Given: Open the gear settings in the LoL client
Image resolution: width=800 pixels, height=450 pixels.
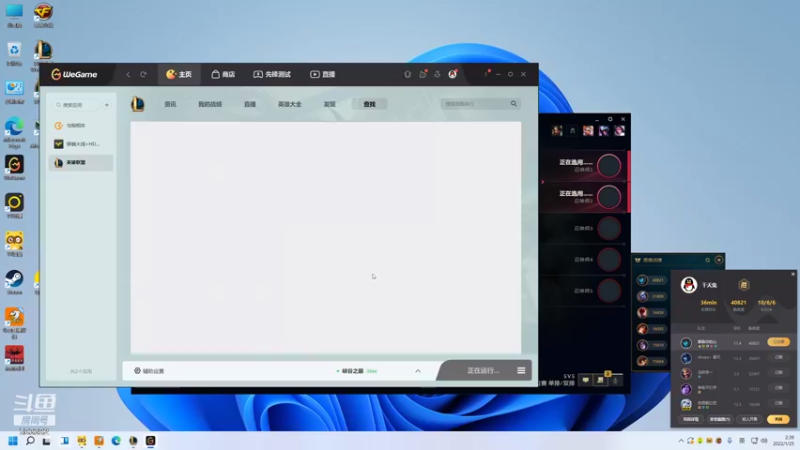Looking at the screenshot, I should 610,119.
